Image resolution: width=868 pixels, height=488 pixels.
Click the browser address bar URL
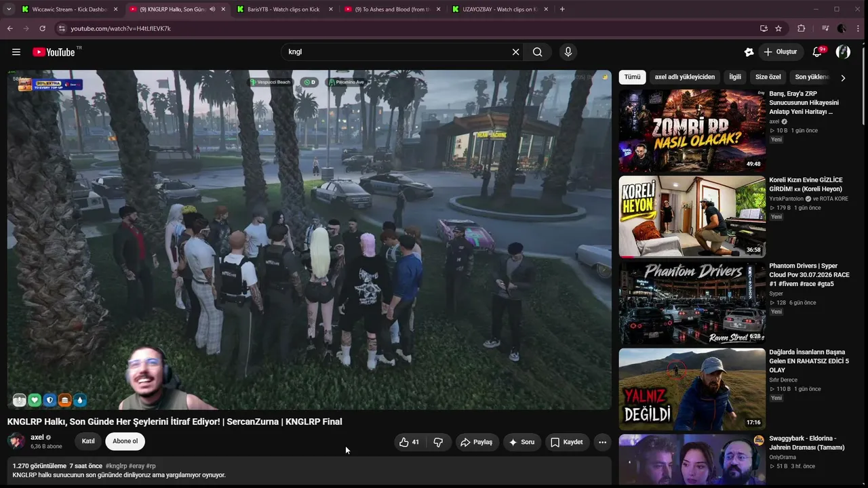[x=121, y=28]
